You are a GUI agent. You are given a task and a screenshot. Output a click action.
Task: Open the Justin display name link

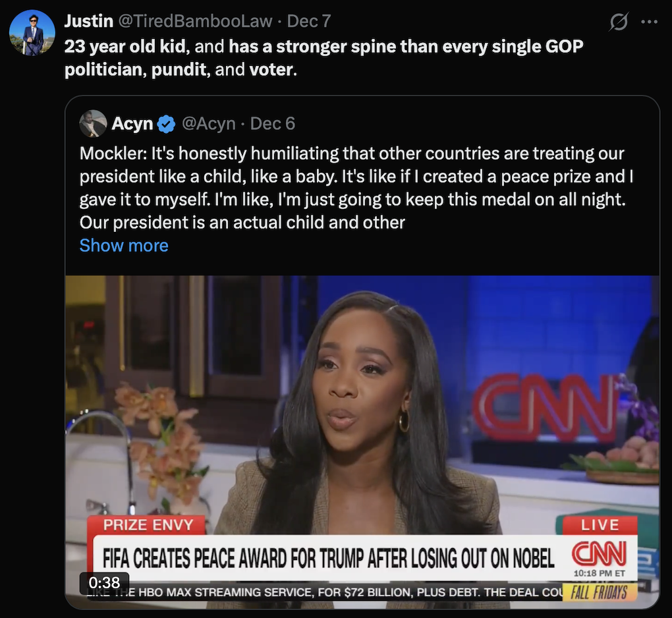click(x=89, y=21)
